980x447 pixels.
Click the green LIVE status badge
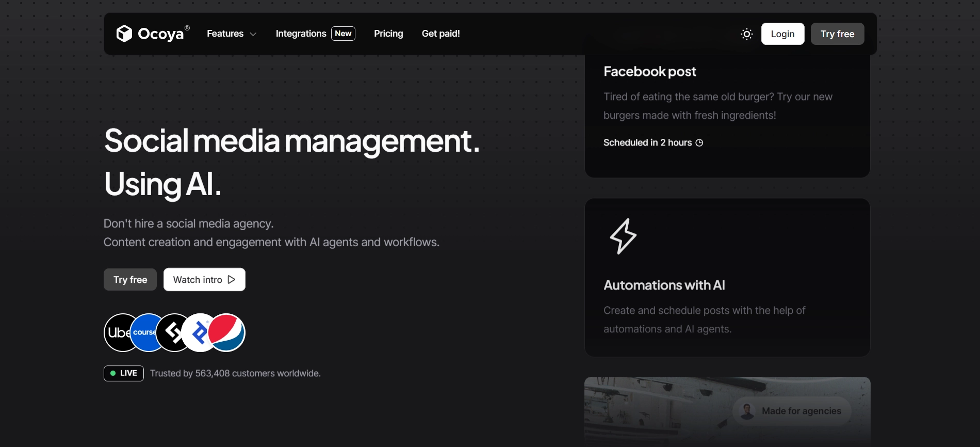[x=124, y=373]
